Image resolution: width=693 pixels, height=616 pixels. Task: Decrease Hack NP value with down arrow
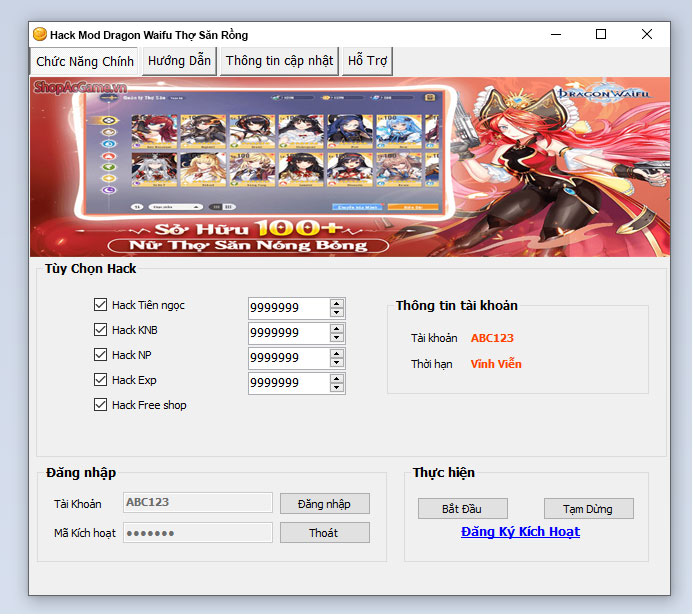tap(337, 363)
